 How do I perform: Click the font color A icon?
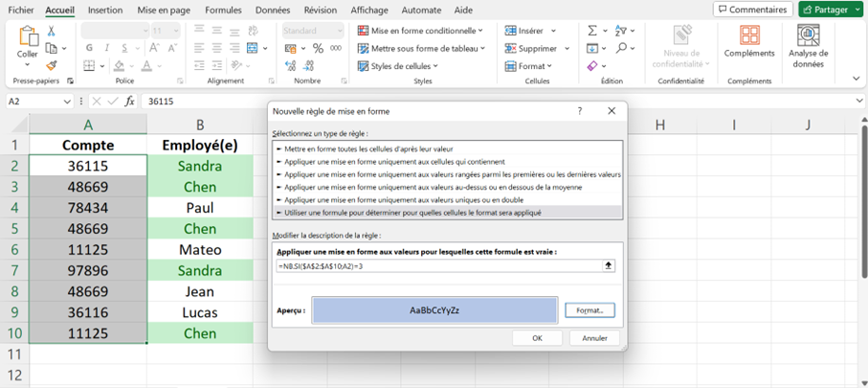pos(146,66)
